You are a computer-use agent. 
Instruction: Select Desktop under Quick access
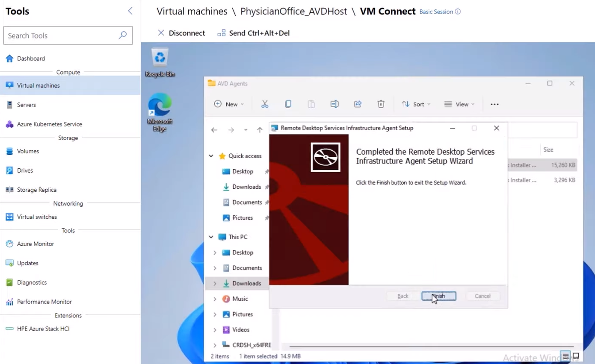(x=243, y=171)
